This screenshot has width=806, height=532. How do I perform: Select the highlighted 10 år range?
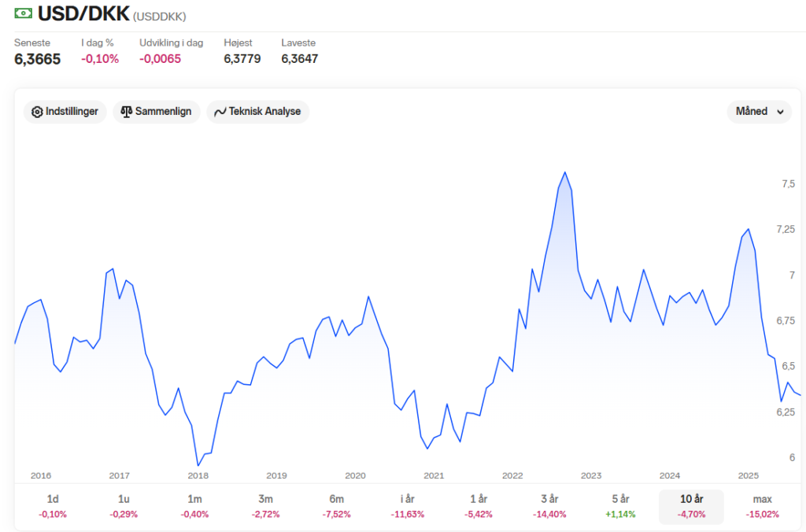[691, 507]
